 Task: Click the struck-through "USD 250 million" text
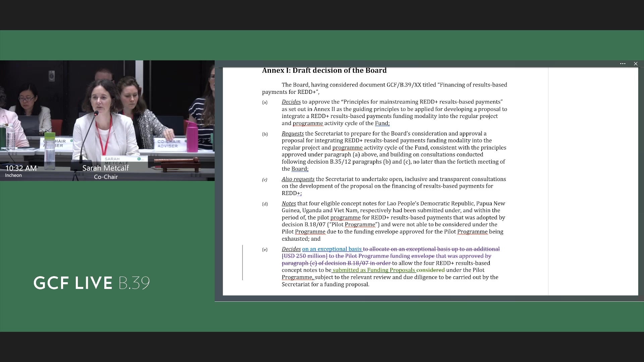(x=305, y=256)
